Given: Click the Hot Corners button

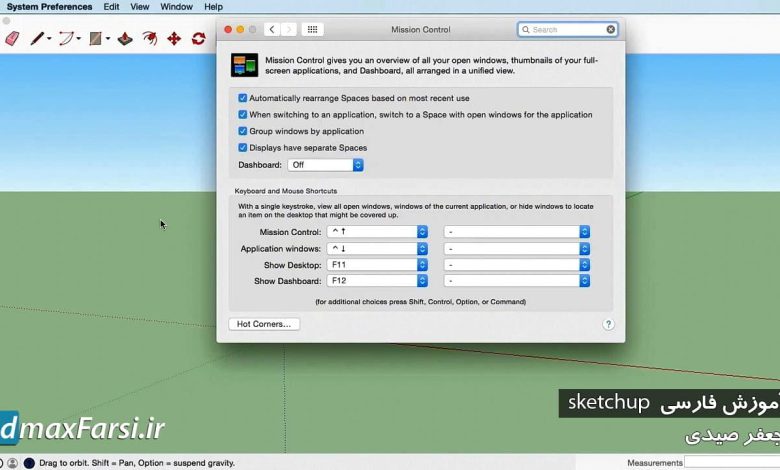Looking at the screenshot, I should click(264, 324).
